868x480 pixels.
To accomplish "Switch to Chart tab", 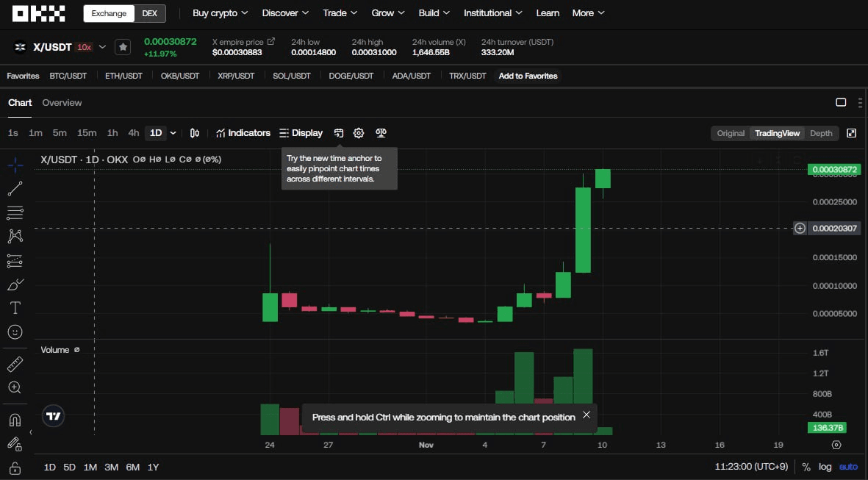I will coord(20,102).
